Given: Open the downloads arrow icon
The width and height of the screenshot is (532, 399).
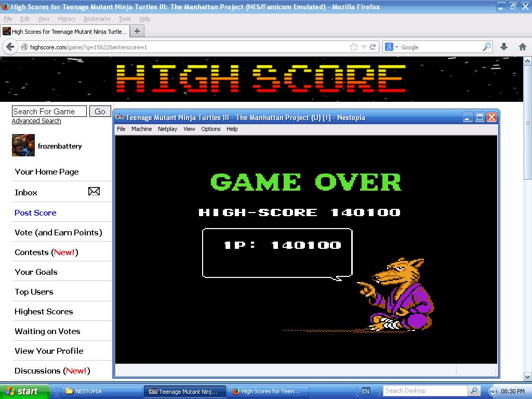Looking at the screenshot, I should point(504,47).
